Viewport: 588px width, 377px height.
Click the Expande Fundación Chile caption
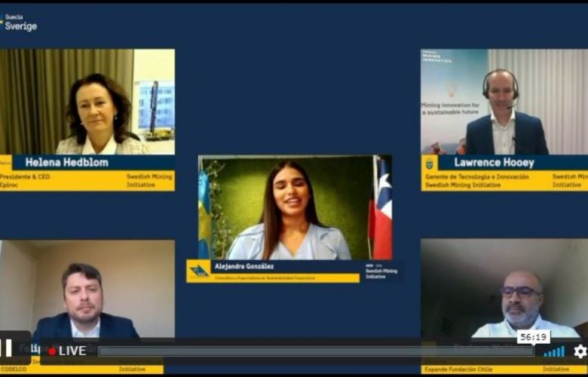tap(466, 369)
